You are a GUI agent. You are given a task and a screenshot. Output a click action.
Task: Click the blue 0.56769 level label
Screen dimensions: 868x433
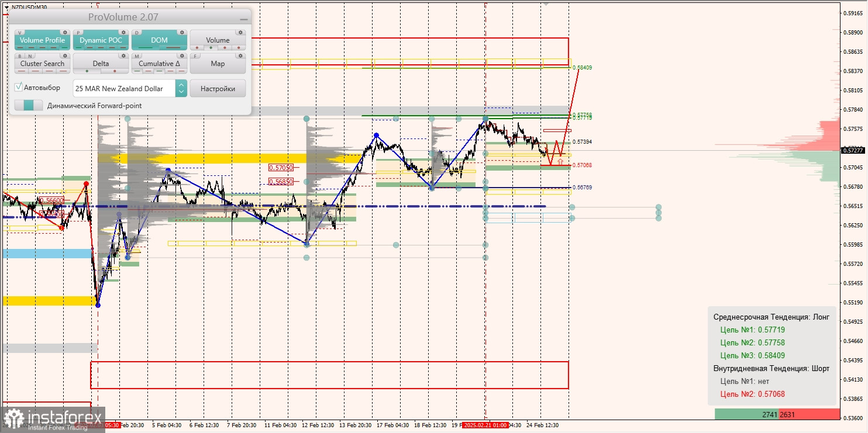pyautogui.click(x=583, y=188)
